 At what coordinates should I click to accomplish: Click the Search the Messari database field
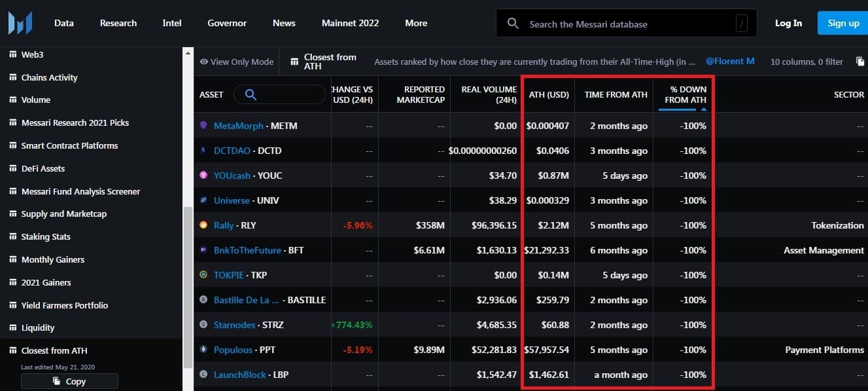click(626, 24)
